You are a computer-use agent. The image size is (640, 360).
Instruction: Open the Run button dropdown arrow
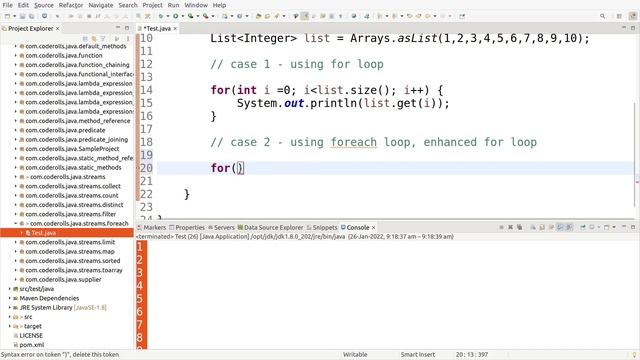pyautogui.click(x=182, y=16)
